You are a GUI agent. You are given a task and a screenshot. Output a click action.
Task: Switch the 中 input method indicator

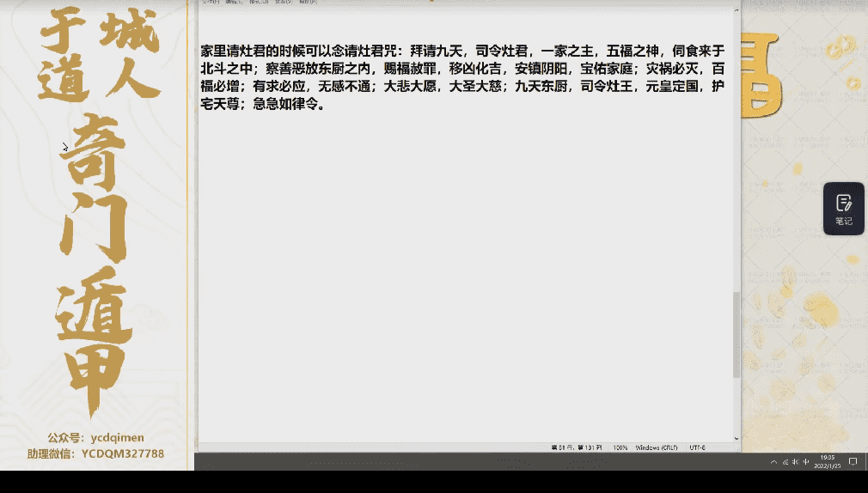click(806, 462)
